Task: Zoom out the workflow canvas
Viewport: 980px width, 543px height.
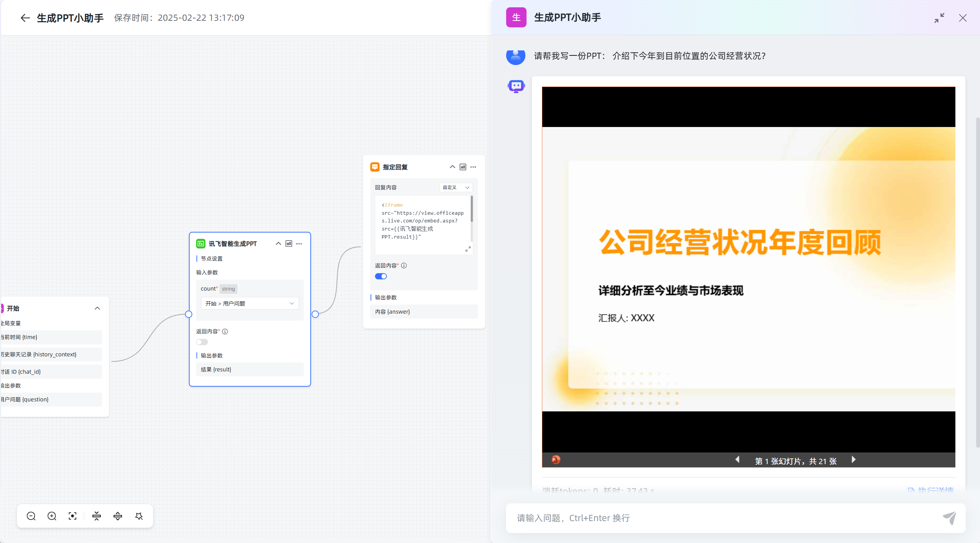Action: (31, 516)
